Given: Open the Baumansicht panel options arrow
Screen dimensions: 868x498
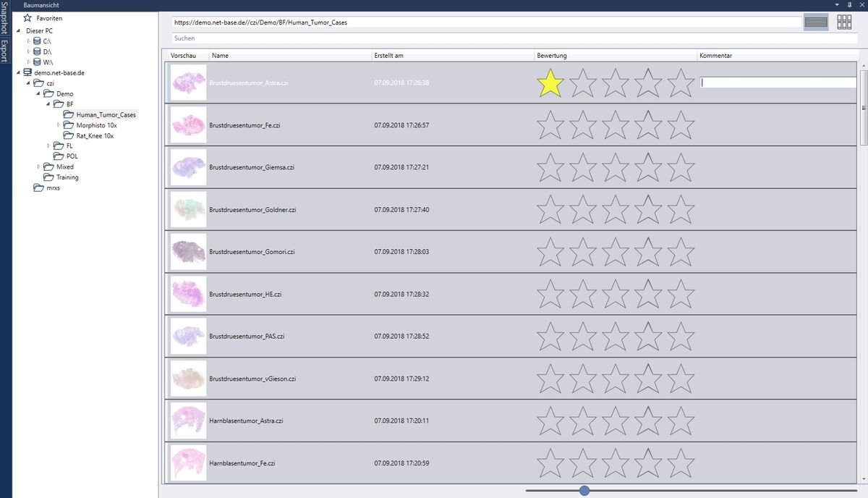Looking at the screenshot, I should click(x=838, y=4).
